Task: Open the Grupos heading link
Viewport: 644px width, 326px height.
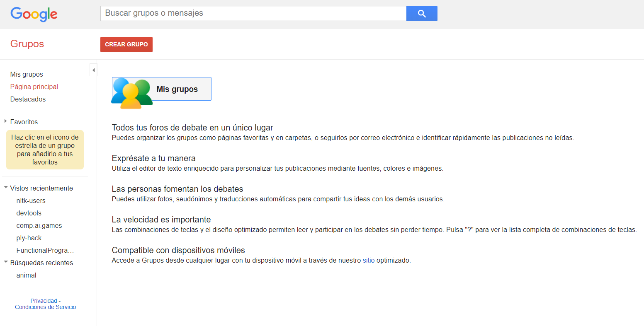Action: 27,44
